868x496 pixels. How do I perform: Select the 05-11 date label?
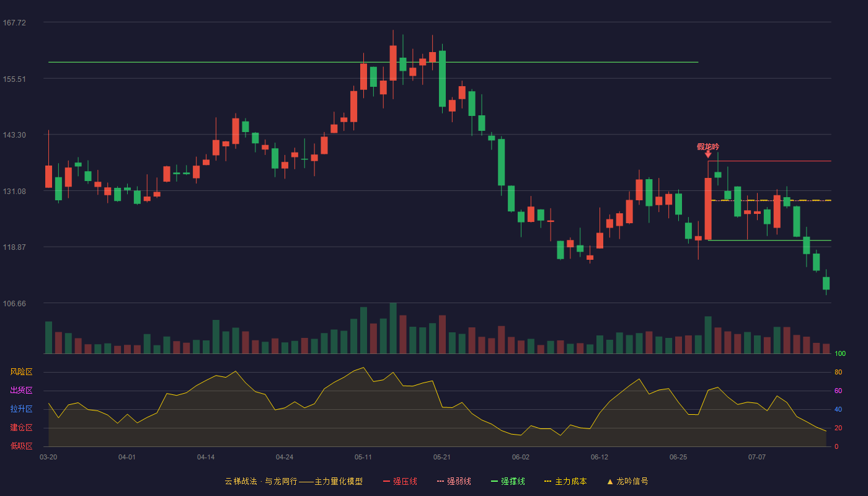coord(363,457)
